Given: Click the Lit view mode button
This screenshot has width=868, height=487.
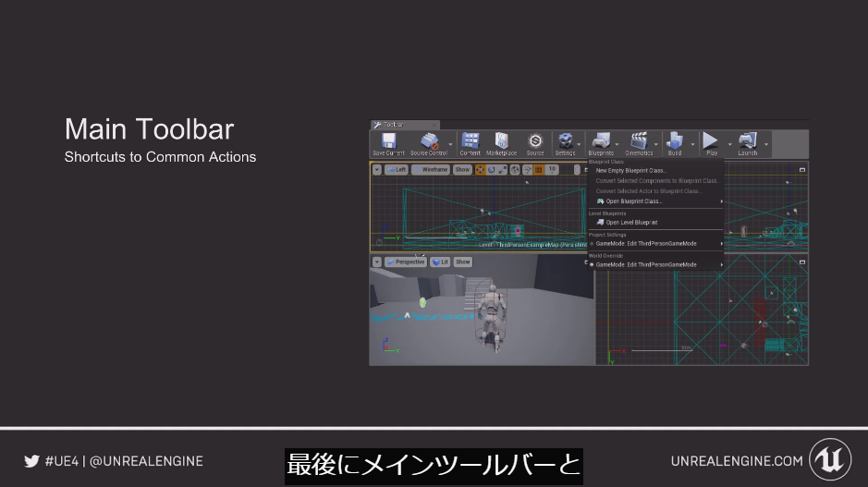Looking at the screenshot, I should click(440, 262).
